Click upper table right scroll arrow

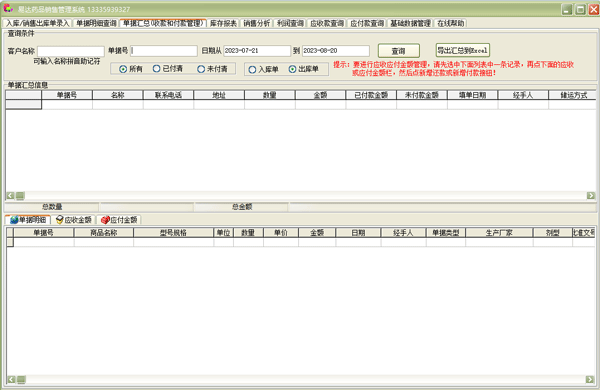(591, 196)
